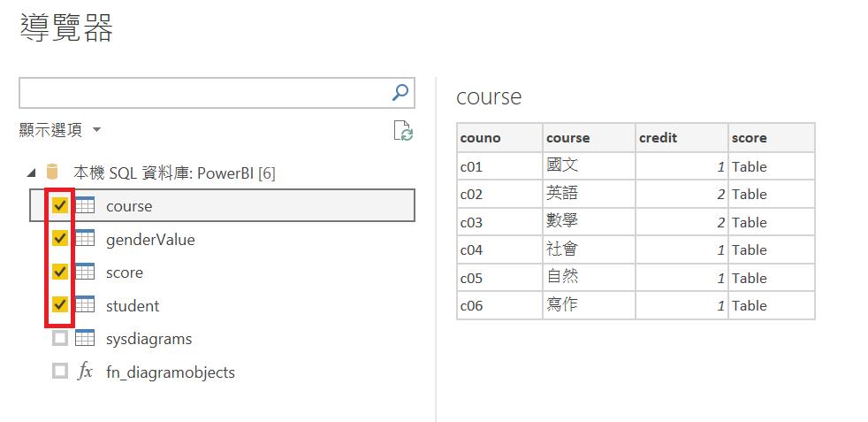Click the 英語 cell

(x=589, y=194)
